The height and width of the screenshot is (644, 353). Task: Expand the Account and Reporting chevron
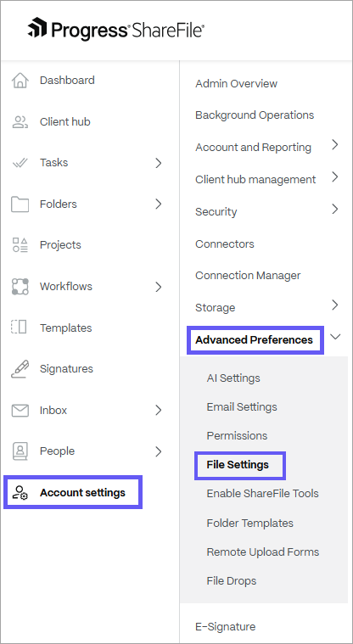click(335, 144)
